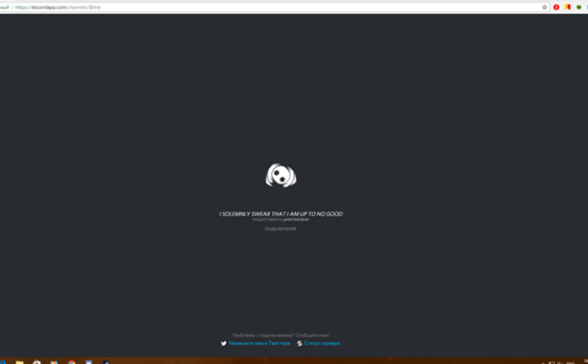Open Google Chrome from the taskbar
This screenshot has width=588, height=364.
(x=71, y=361)
